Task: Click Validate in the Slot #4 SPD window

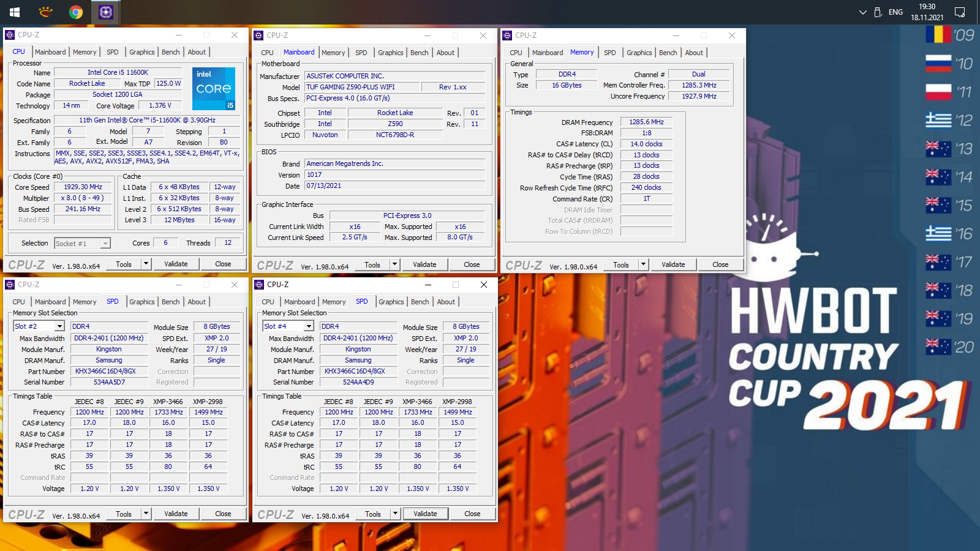Action: 425,514
